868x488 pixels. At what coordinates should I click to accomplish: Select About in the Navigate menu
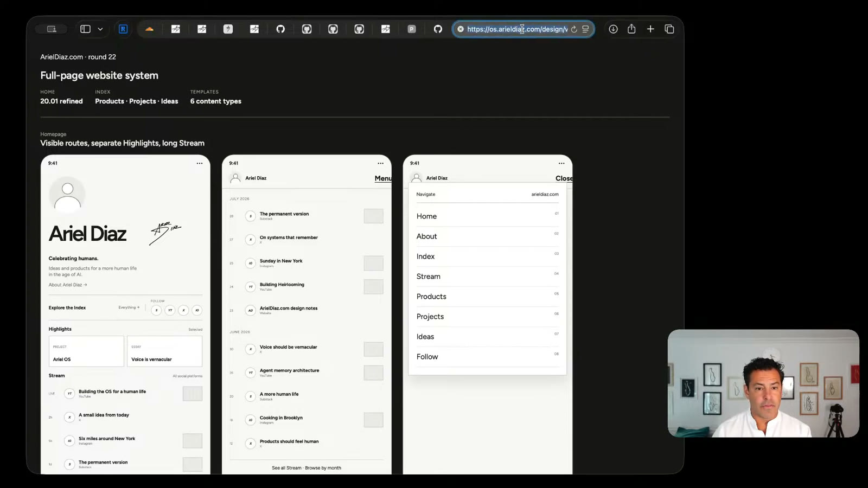coord(487,236)
